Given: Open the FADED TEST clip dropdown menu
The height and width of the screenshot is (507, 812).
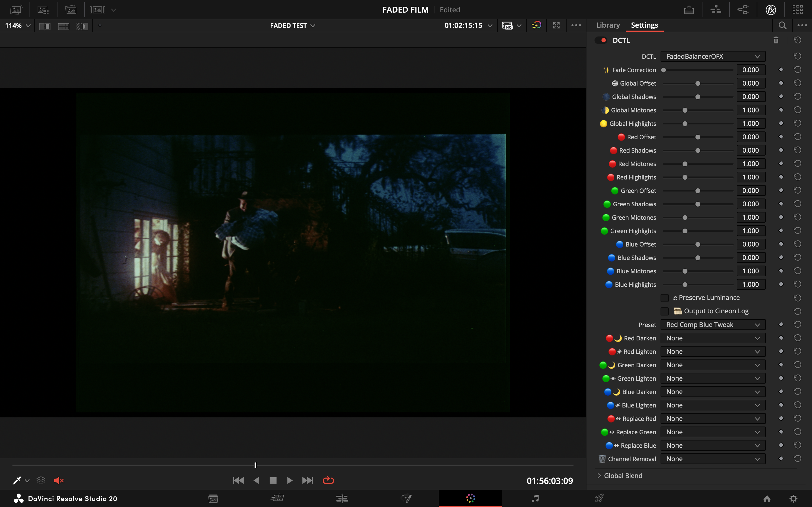Looking at the screenshot, I should point(292,25).
